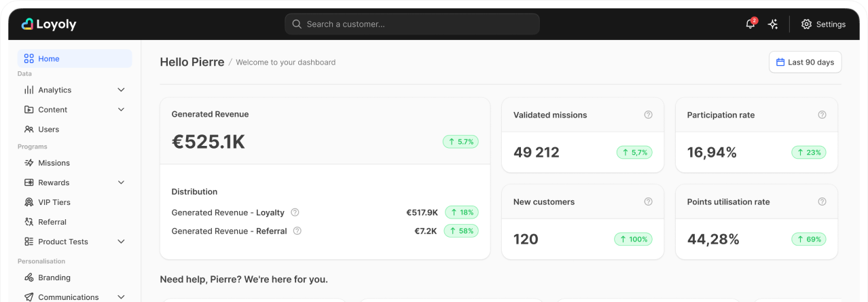Expand the Analytics chevron
This screenshot has height=302, width=868.
click(x=122, y=90)
